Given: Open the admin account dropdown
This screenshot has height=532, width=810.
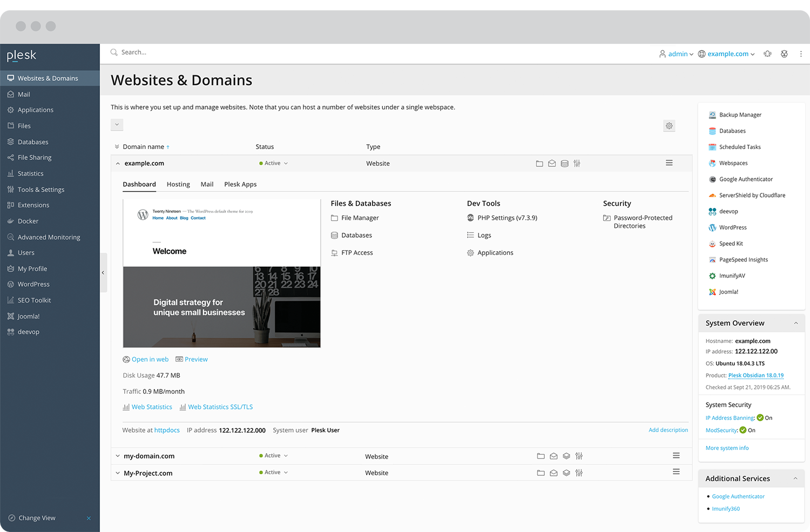Looking at the screenshot, I should tap(677, 54).
